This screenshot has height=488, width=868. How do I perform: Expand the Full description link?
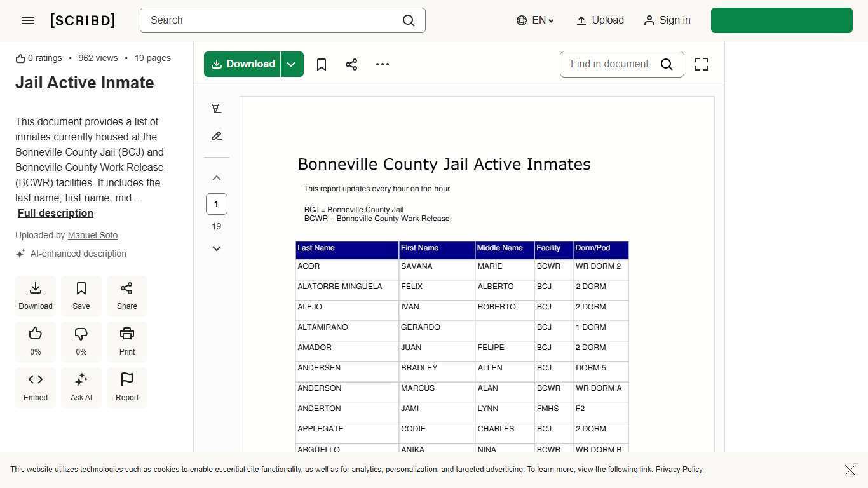55,213
